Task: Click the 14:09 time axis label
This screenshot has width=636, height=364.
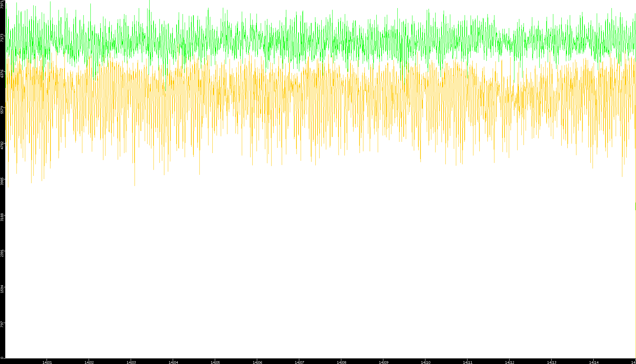Action: coord(383,362)
